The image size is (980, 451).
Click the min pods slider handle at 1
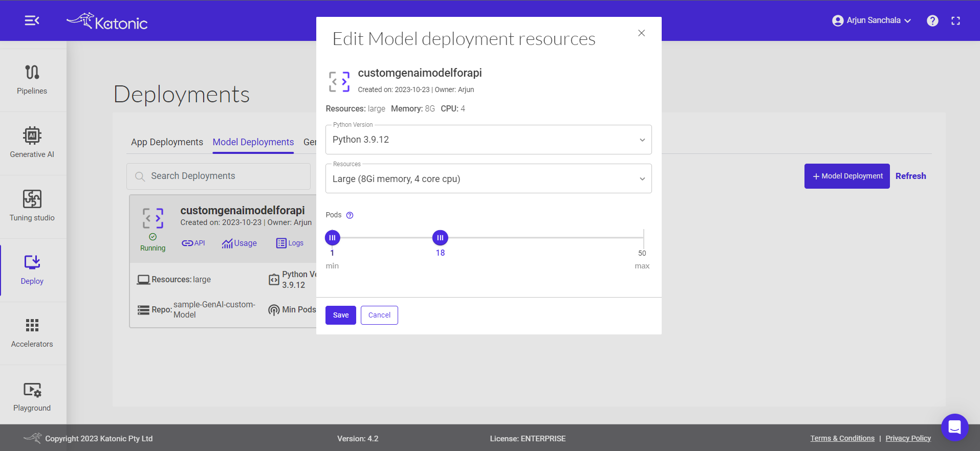tap(333, 238)
